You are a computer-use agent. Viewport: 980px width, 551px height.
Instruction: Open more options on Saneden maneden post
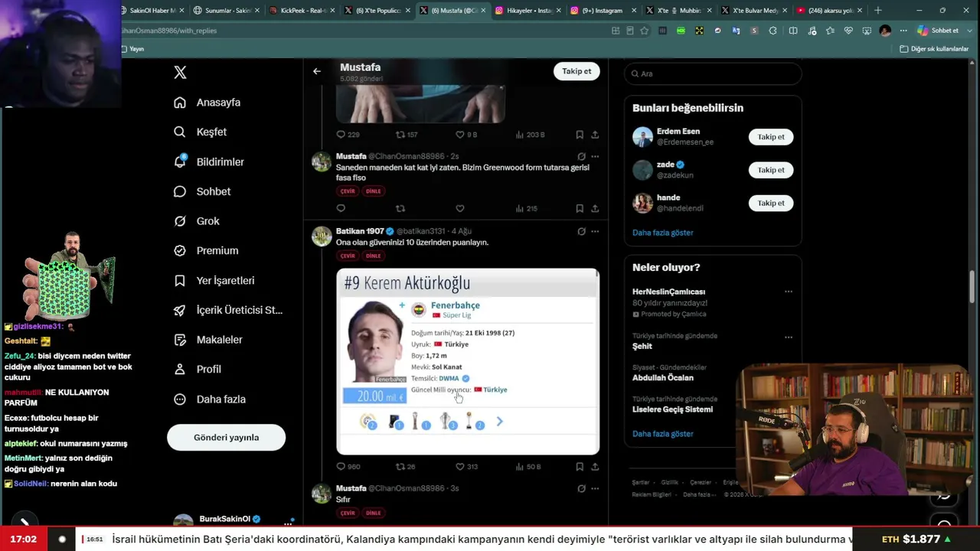click(x=595, y=156)
